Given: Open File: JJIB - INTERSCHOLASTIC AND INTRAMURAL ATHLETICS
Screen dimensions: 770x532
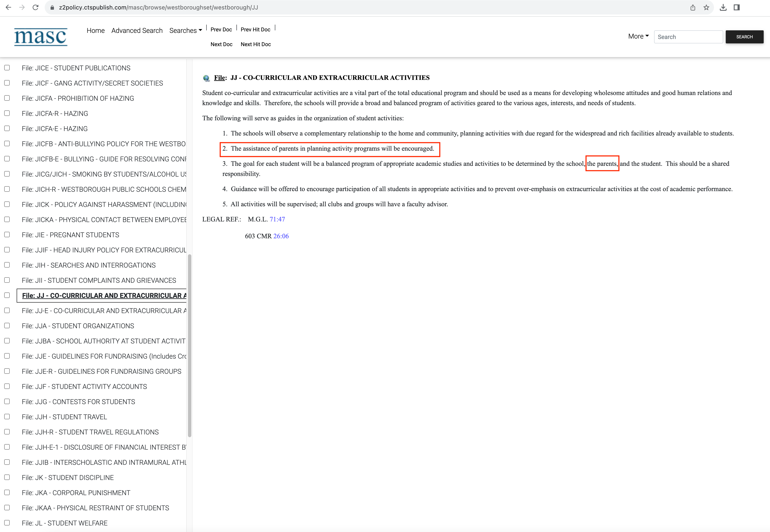Looking at the screenshot, I should (x=104, y=462).
